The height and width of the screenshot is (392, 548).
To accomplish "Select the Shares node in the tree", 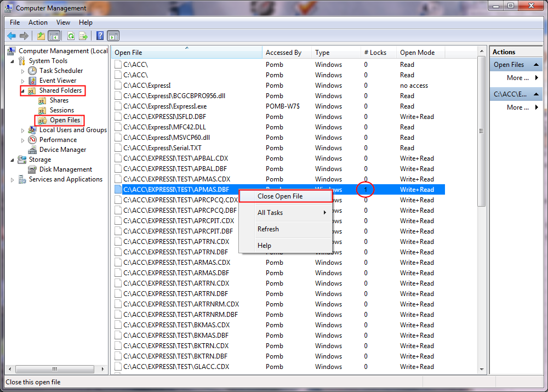I will (56, 100).
